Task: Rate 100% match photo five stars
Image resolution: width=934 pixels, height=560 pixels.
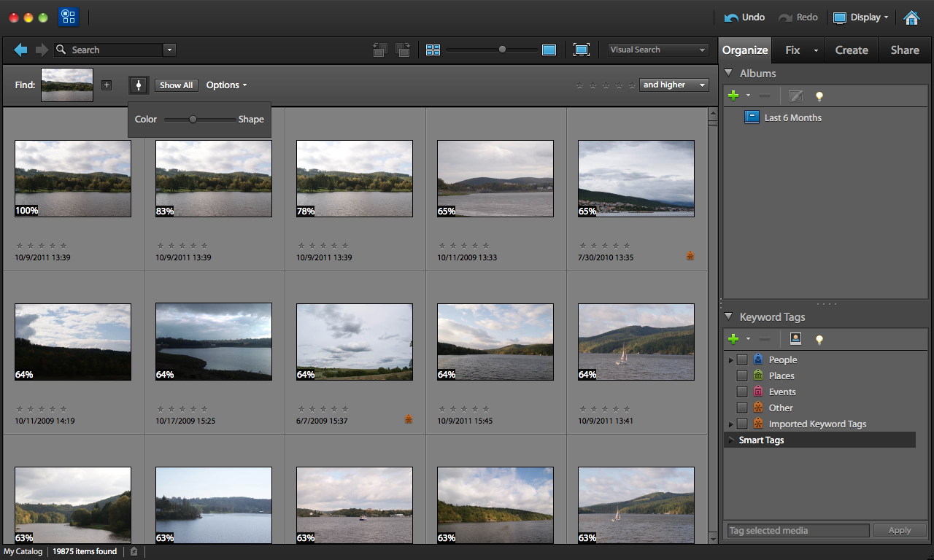Action: (x=63, y=246)
